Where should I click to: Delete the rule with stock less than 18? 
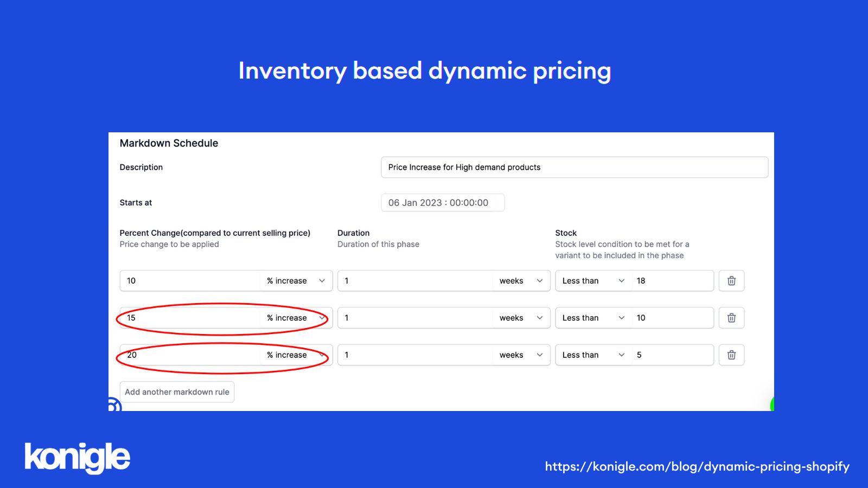click(x=731, y=281)
